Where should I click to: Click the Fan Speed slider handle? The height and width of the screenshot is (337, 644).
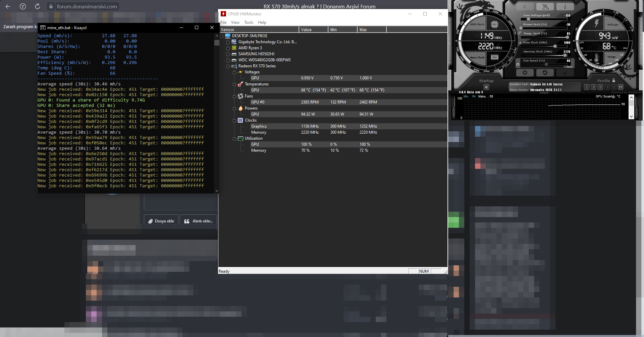coord(546,64)
